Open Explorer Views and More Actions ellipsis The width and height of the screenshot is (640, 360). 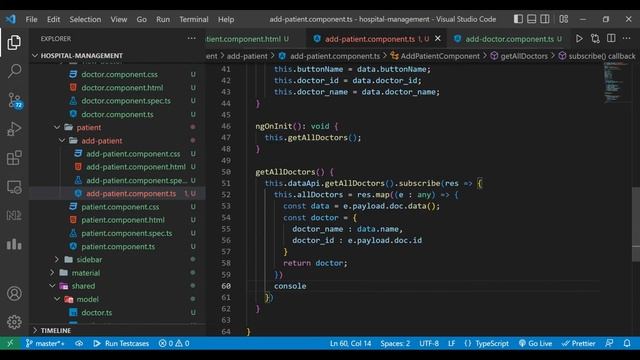[x=191, y=38]
